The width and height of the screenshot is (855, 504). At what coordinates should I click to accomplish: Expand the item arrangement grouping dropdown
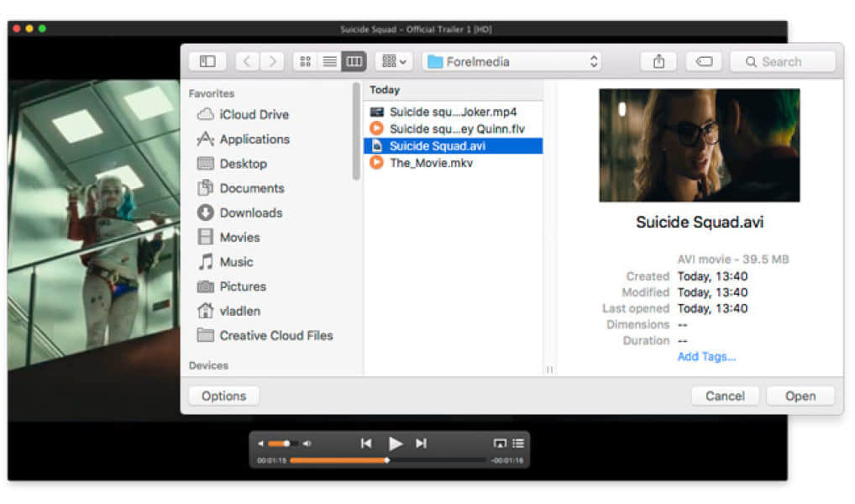393,61
